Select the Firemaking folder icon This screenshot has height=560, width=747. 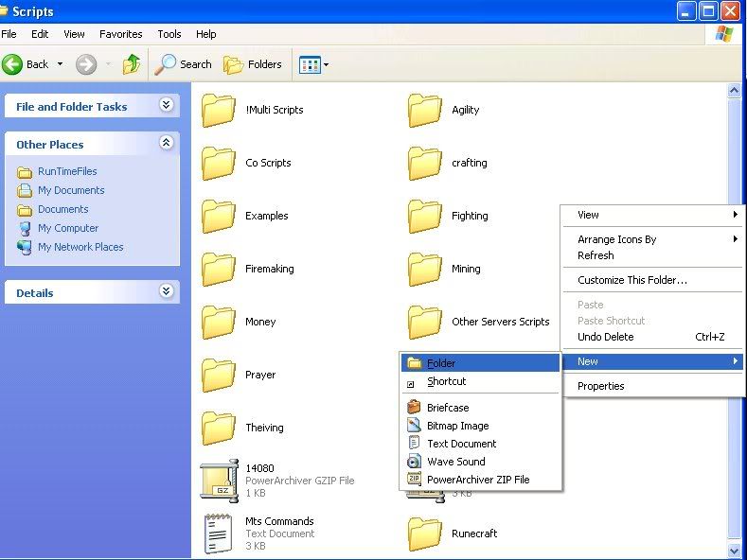coord(219,269)
